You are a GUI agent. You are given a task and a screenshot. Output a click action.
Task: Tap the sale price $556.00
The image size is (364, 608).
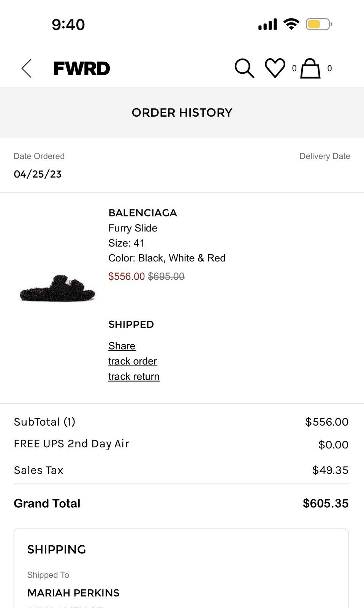pyautogui.click(x=127, y=276)
